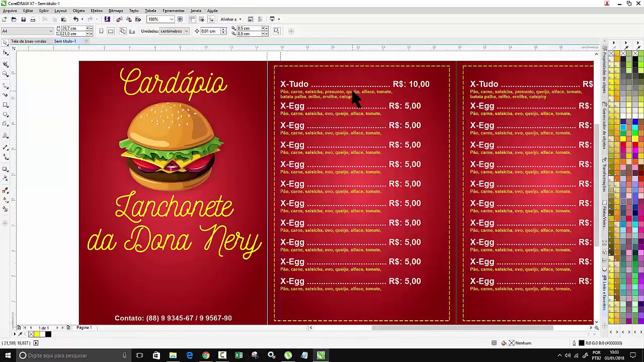Click the Export icon
Image resolution: width=644 pixels, height=362 pixels.
click(x=128, y=19)
